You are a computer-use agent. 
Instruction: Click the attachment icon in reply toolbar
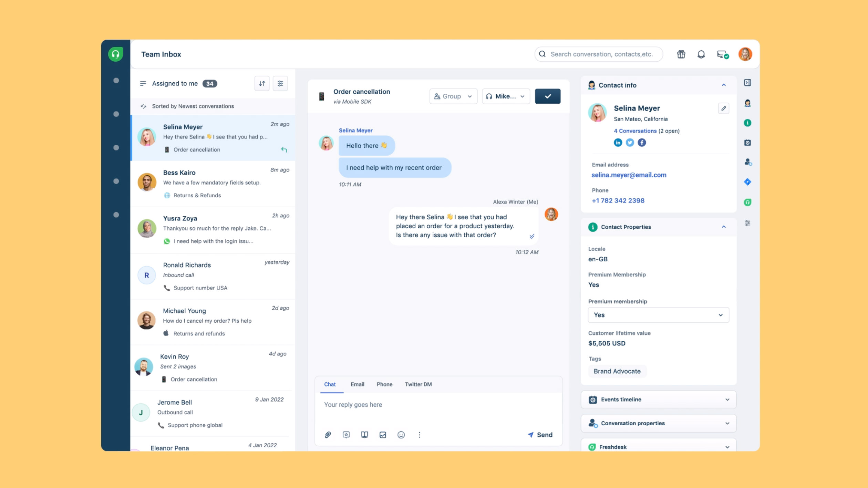327,434
